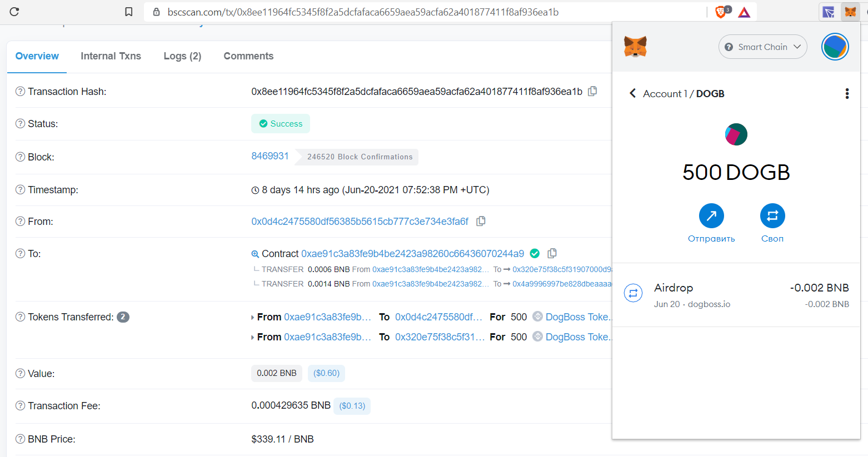The image size is (868, 457).
Task: Open the 0.0014 BNB transfer From address
Action: point(430,284)
